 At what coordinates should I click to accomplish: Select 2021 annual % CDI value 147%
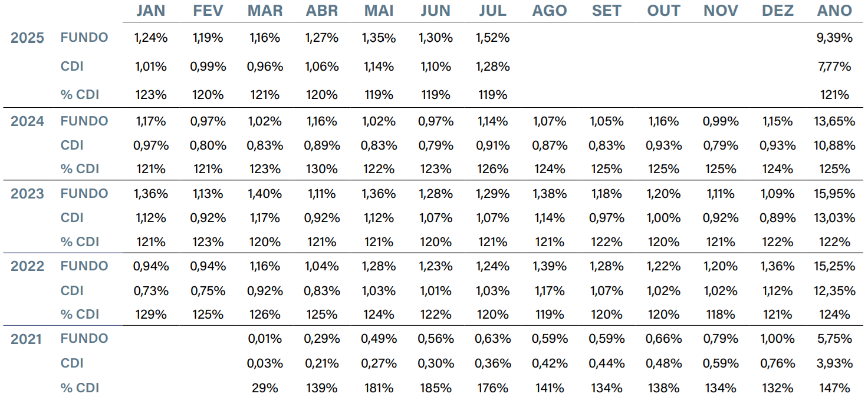pos(834,388)
